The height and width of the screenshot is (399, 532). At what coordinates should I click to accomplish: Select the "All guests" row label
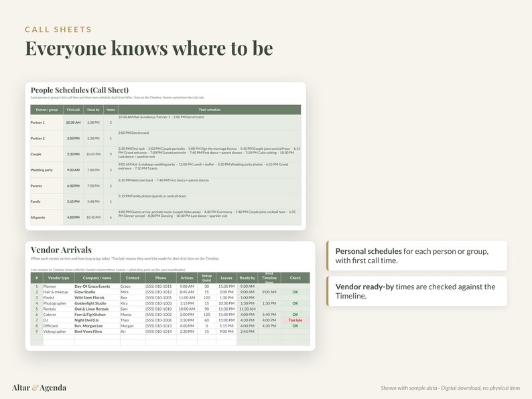[38, 218]
